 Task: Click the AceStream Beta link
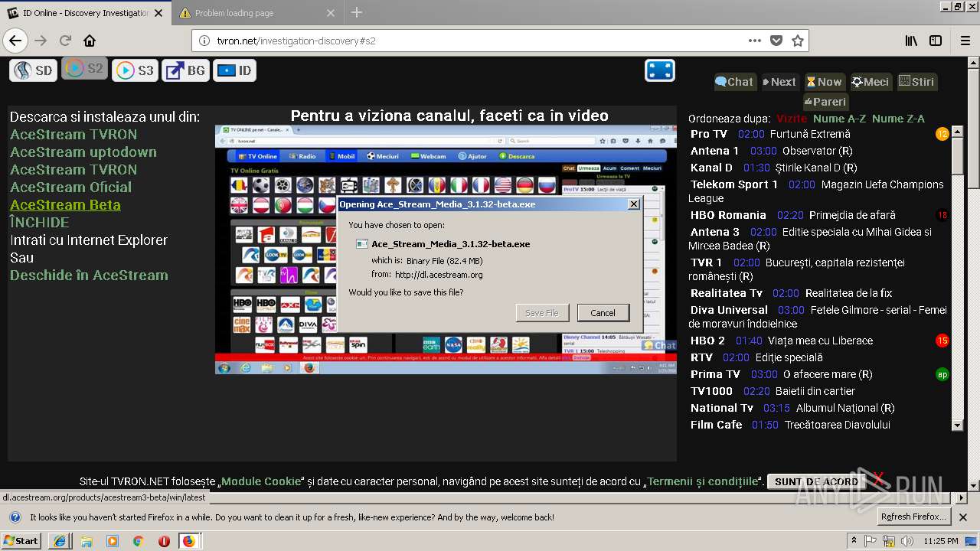pyautogui.click(x=65, y=205)
